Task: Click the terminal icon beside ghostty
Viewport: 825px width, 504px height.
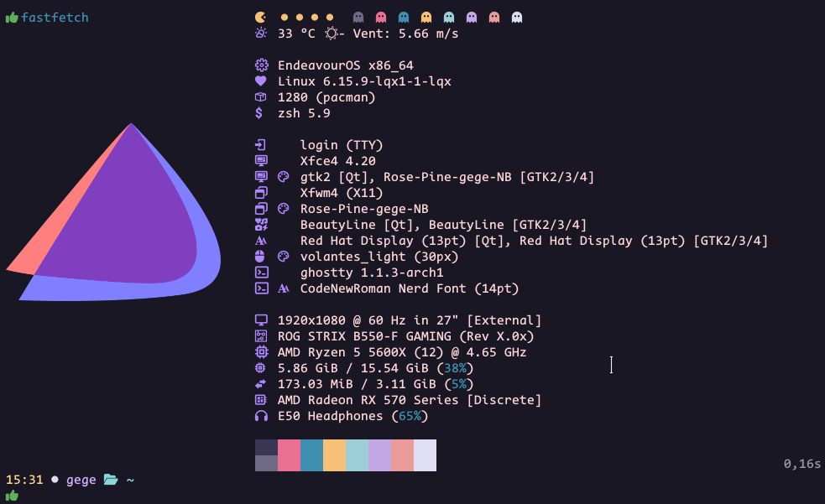Action: 262,273
